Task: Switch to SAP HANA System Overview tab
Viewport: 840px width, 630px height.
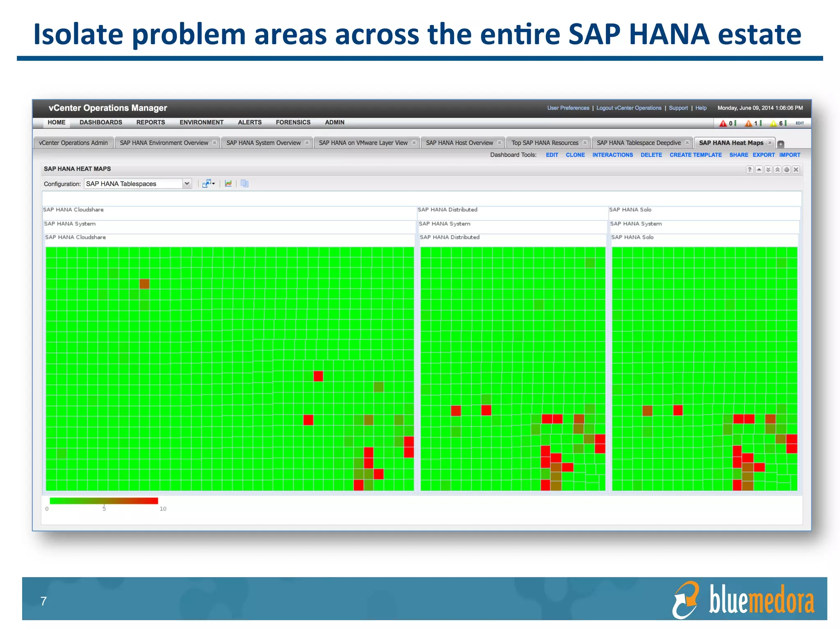Action: point(264,143)
